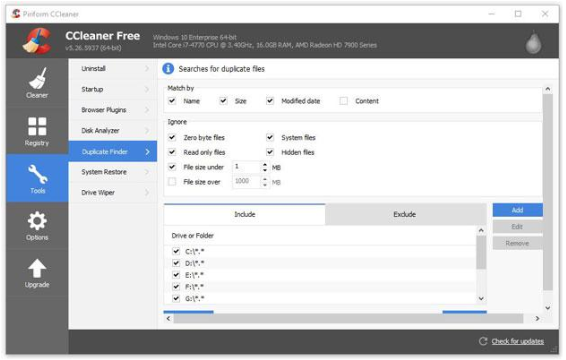Image resolution: width=566 pixels, height=360 pixels.
Task: Select the Registry grid icon
Action: pyautogui.click(x=37, y=126)
